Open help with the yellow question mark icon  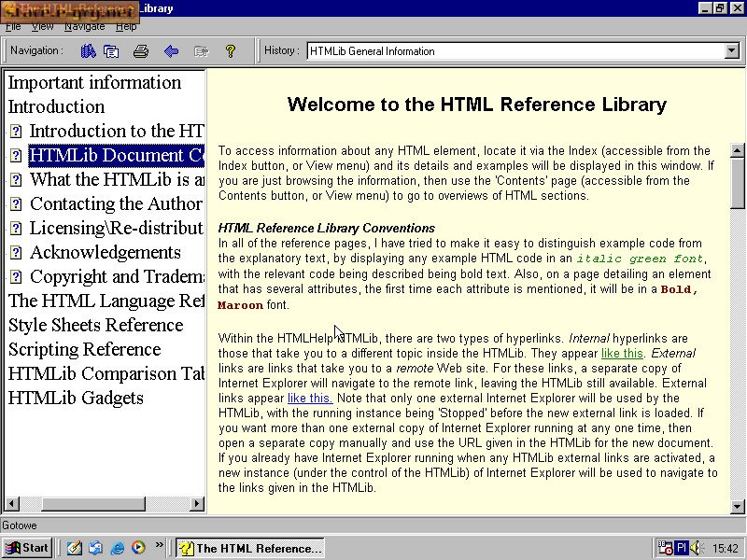231,51
